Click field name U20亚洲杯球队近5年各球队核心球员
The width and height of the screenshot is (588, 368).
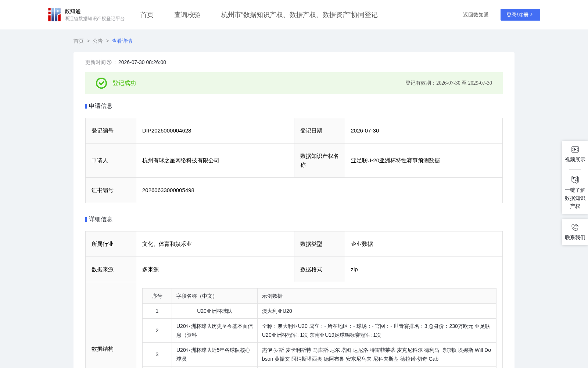pos(215,354)
